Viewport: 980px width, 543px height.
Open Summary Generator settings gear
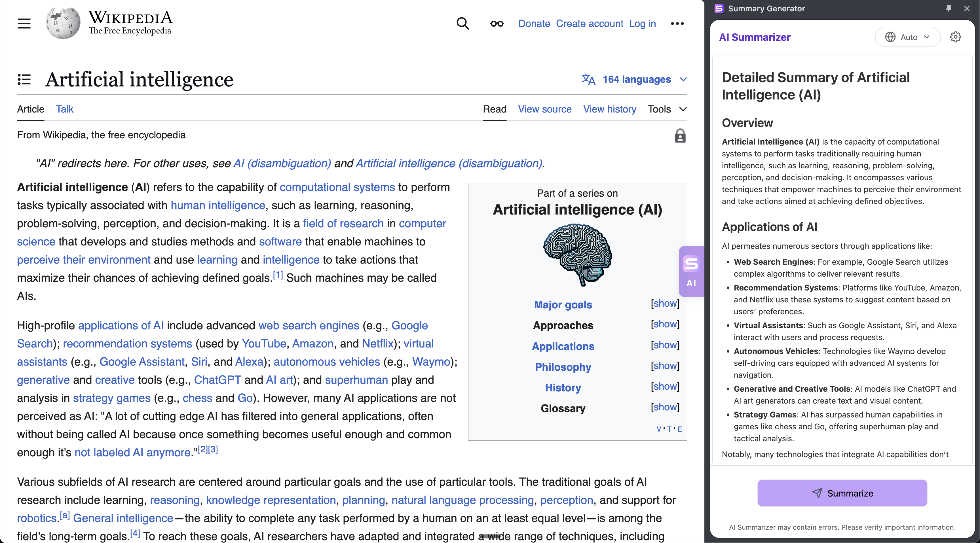coord(956,37)
